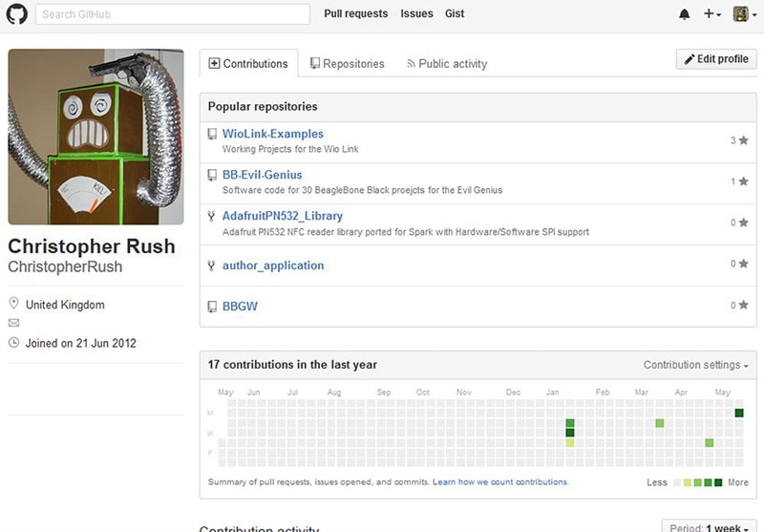Click the GitHub Octocat logo
Image resolution: width=764 pixels, height=532 pixels.
(x=17, y=14)
